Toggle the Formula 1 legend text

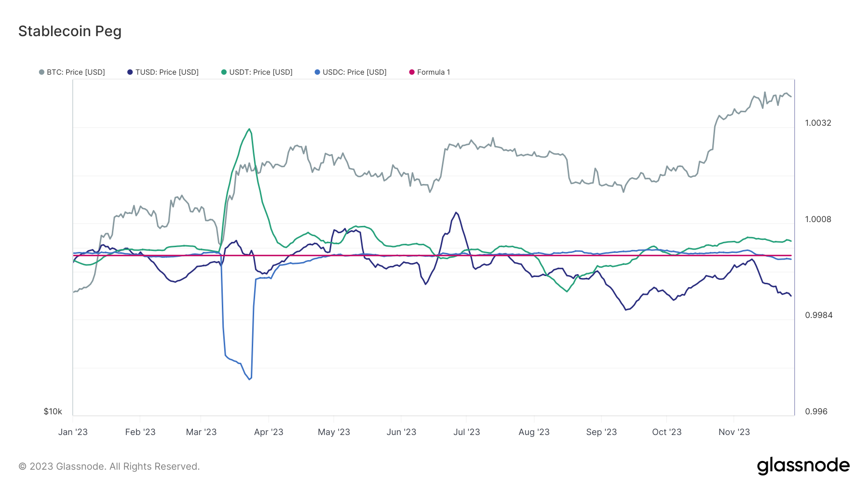tap(434, 72)
